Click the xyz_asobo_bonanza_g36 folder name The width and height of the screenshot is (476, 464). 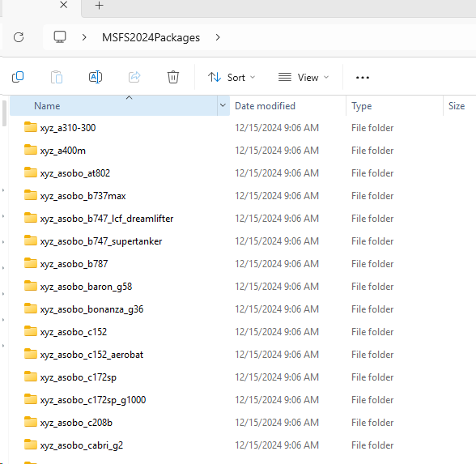tap(91, 309)
